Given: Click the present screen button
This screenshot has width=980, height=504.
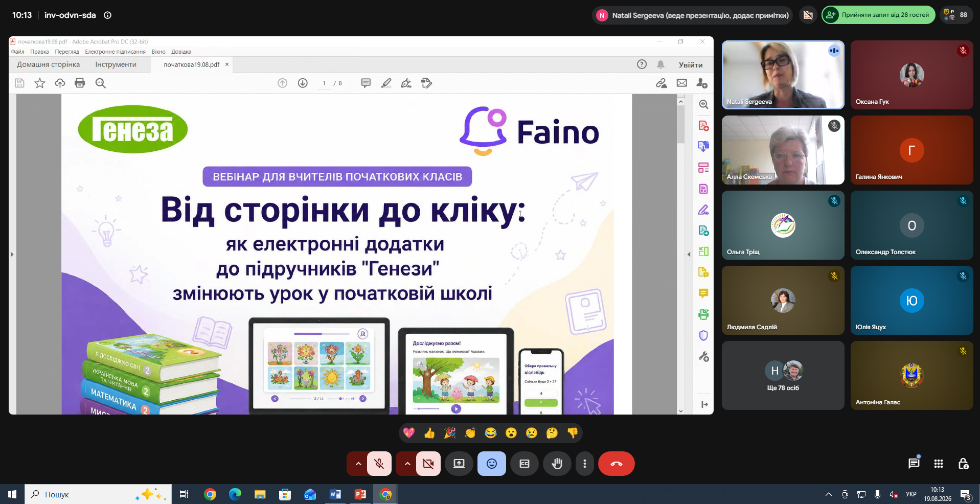Looking at the screenshot, I should pyautogui.click(x=459, y=464).
